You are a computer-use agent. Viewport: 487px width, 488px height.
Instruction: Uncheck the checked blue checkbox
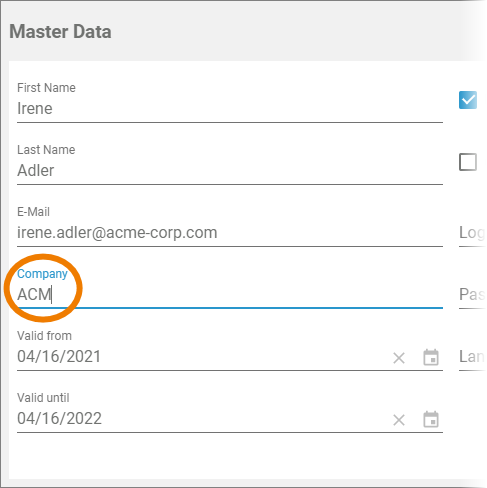(468, 100)
